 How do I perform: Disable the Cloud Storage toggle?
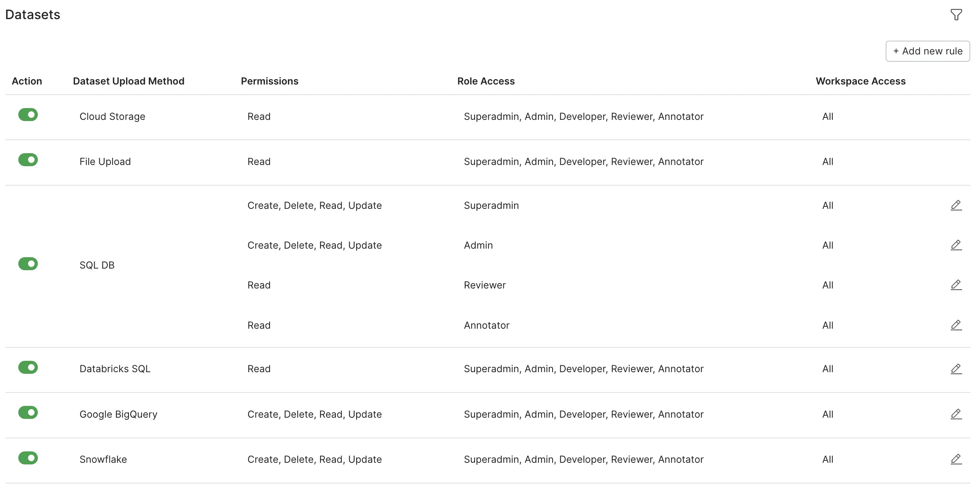(28, 115)
